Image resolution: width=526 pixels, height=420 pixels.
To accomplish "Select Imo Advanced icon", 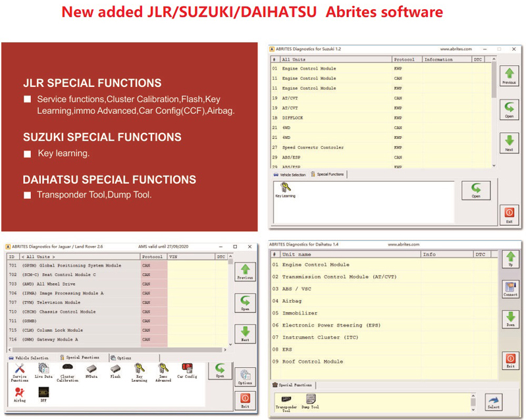I will [x=163, y=373].
